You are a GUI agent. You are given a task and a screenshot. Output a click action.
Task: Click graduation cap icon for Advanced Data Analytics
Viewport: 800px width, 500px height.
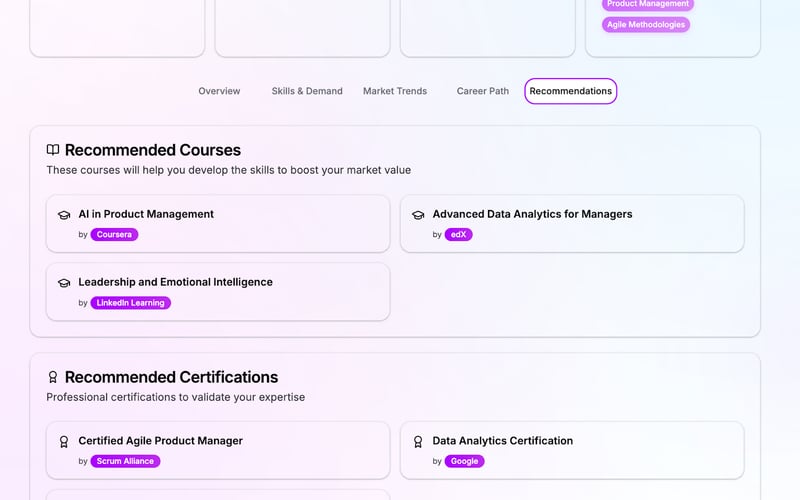pos(418,215)
